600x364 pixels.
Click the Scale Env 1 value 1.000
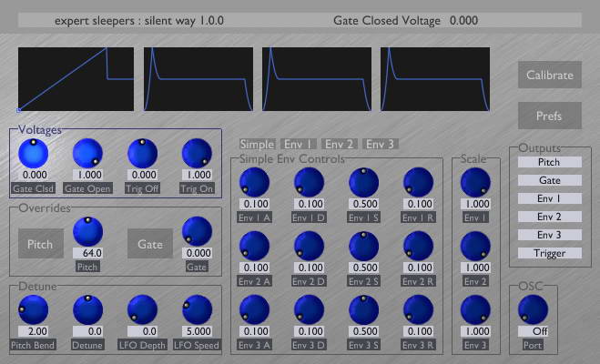point(475,204)
